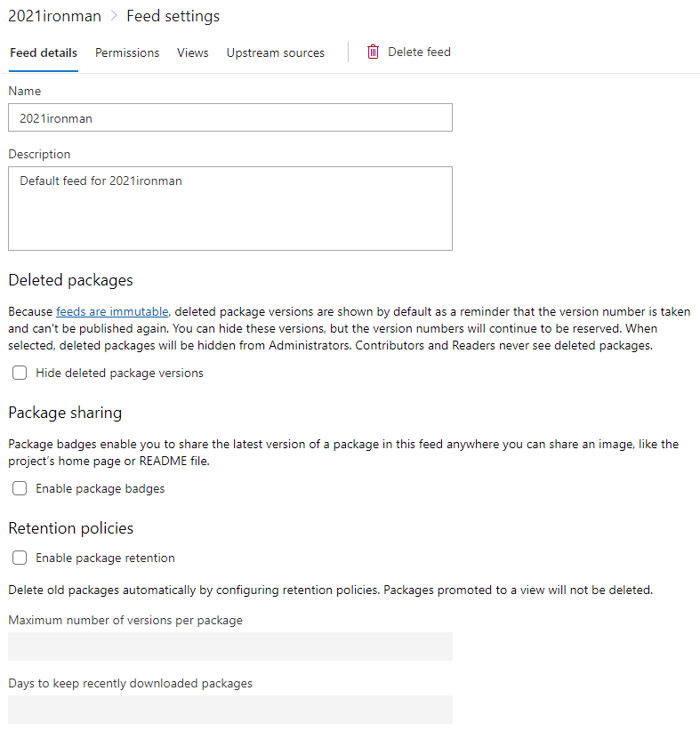Select Maximum number of versions field
The height and width of the screenshot is (731, 700).
pos(229,647)
